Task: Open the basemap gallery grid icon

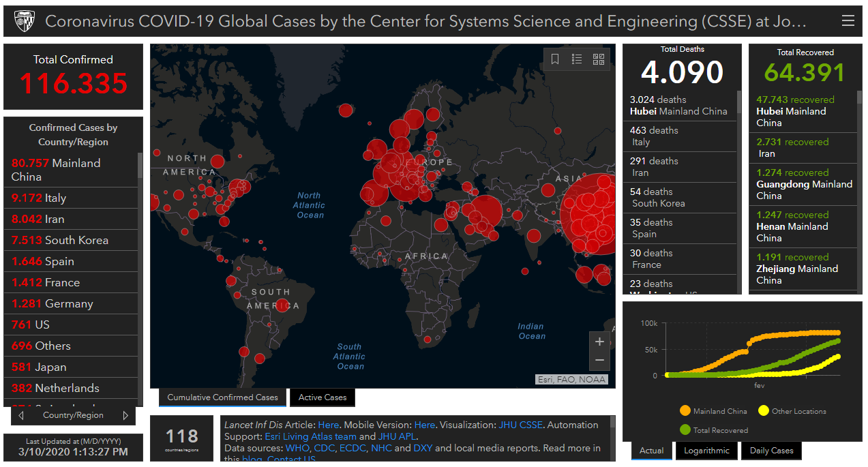Action: (599, 59)
